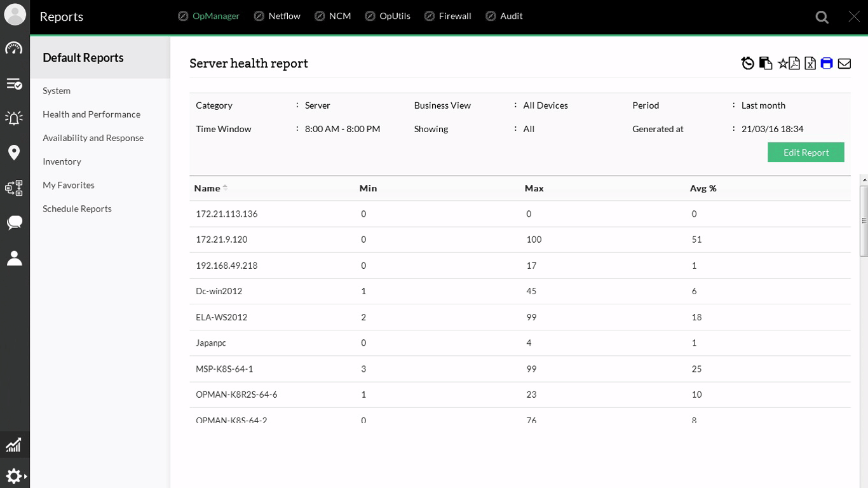Open the alarms bell in sidebar
Screen dimensions: 868x488
tap(14, 118)
